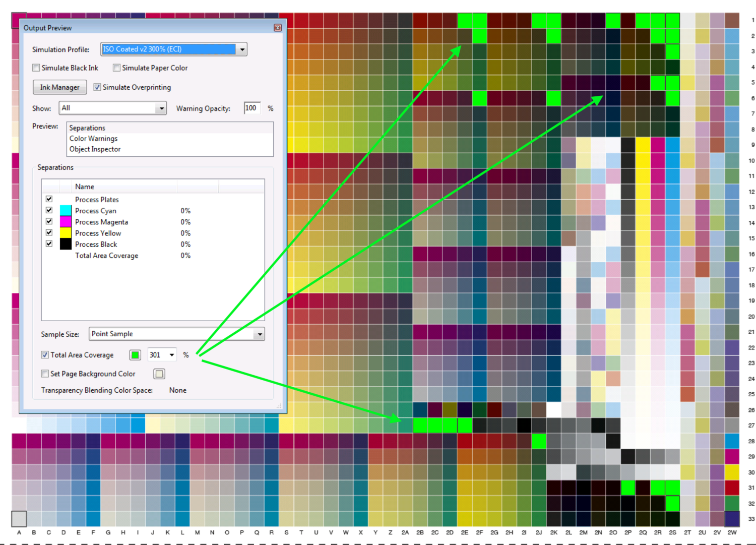This screenshot has height=545, width=756.
Task: Open the Sample Size dropdown
Action: tap(177, 334)
